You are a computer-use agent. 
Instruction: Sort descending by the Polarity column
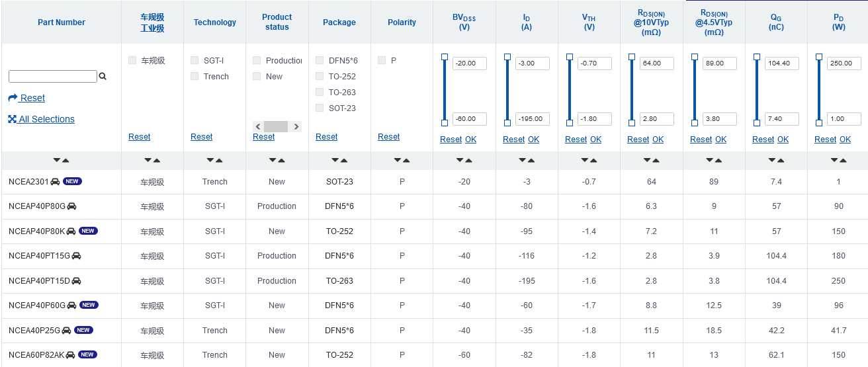coord(398,161)
